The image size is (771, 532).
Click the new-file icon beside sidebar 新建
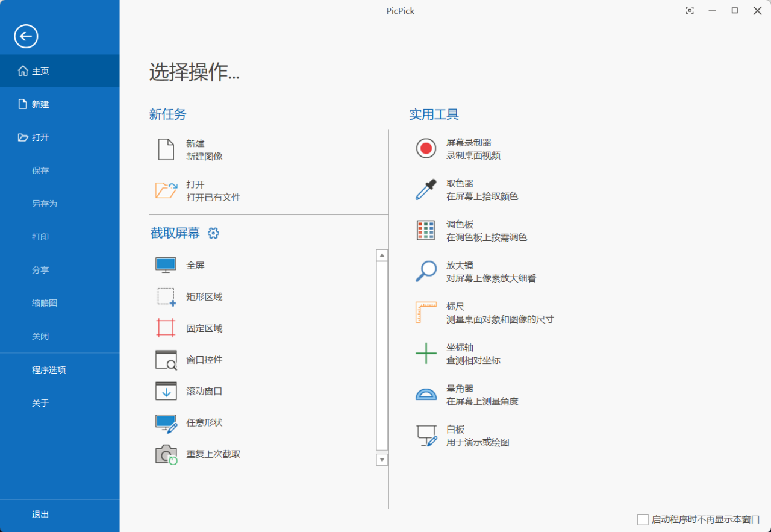click(23, 104)
